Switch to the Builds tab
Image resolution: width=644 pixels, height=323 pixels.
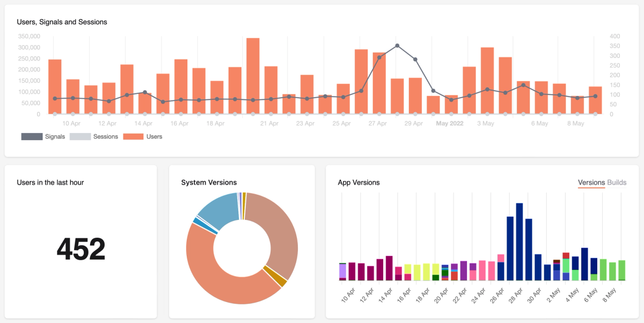[617, 182]
